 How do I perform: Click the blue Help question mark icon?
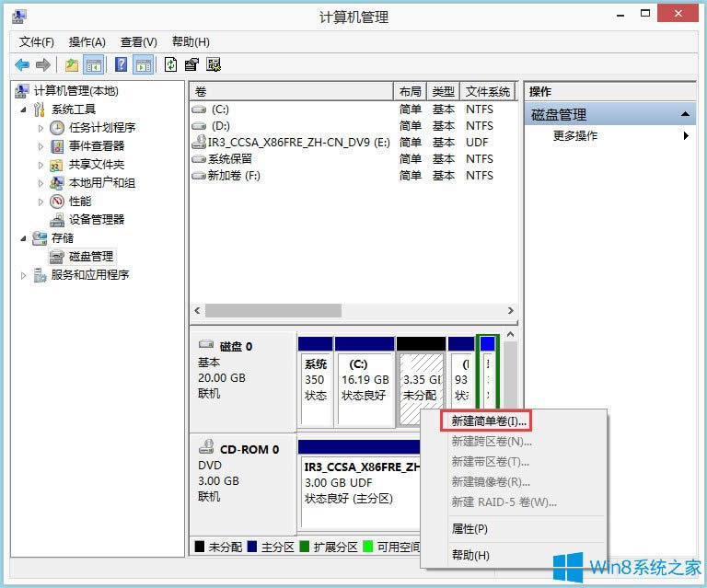pos(121,65)
